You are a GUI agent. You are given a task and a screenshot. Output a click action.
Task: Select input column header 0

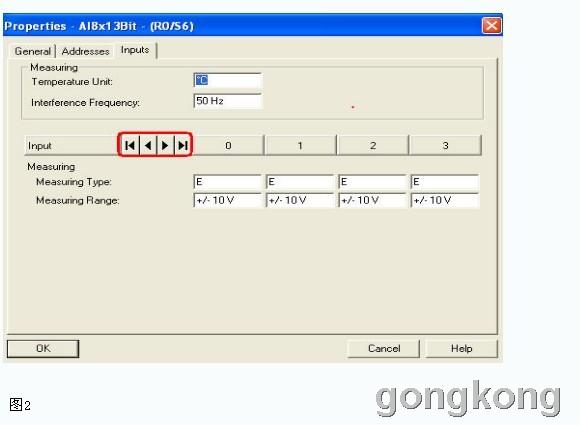point(228,145)
